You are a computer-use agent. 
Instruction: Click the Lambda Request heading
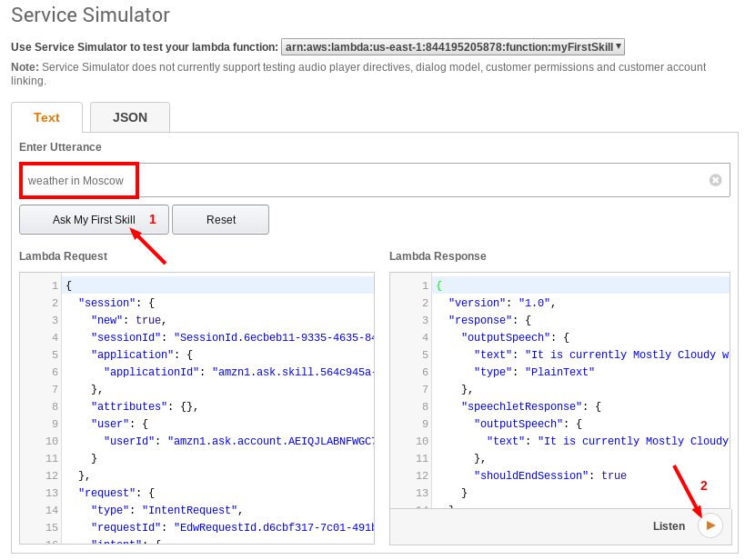click(63, 256)
